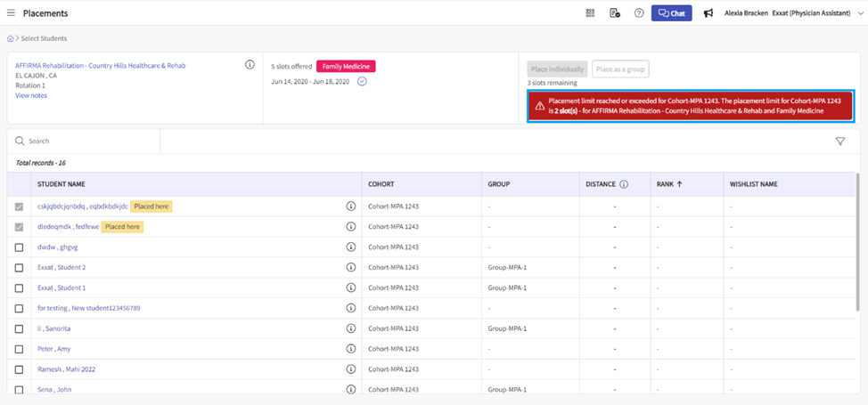The image size is (868, 405).
Task: Open the Chat button
Action: coord(671,13)
